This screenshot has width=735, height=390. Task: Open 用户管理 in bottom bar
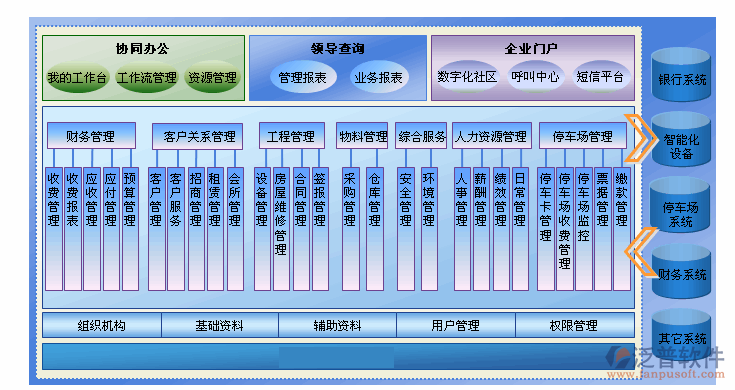tap(456, 325)
